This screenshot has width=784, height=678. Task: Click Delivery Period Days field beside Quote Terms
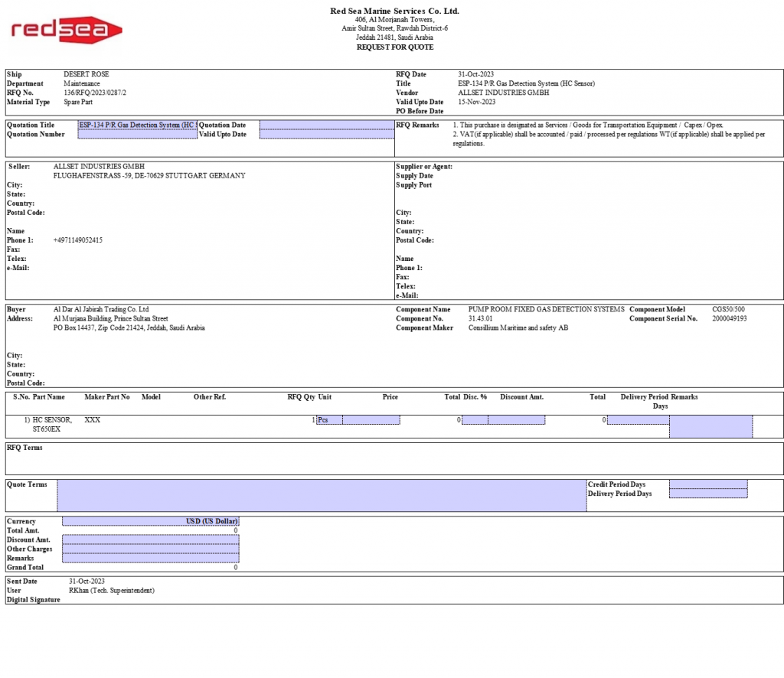click(x=707, y=494)
